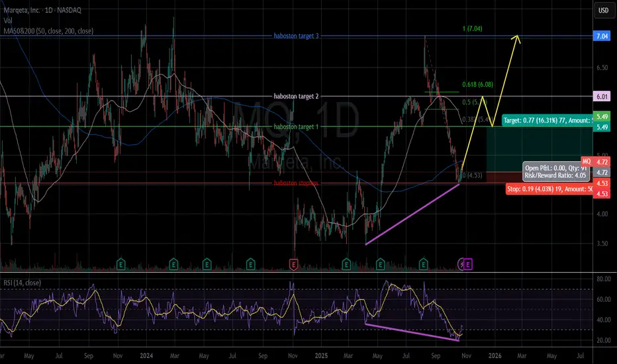Viewport: 617px width, 364px height.
Task: Click the 6.50 price scale value
Action: pyautogui.click(x=602, y=68)
